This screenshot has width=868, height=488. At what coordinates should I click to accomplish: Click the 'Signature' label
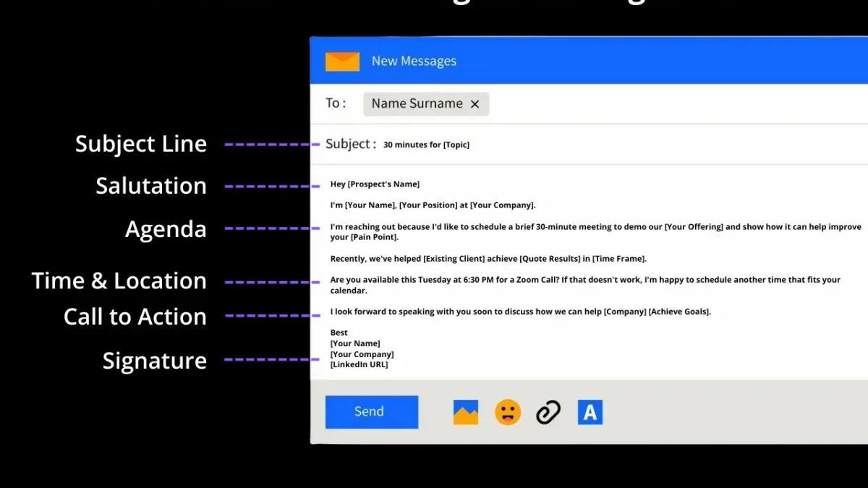(155, 361)
